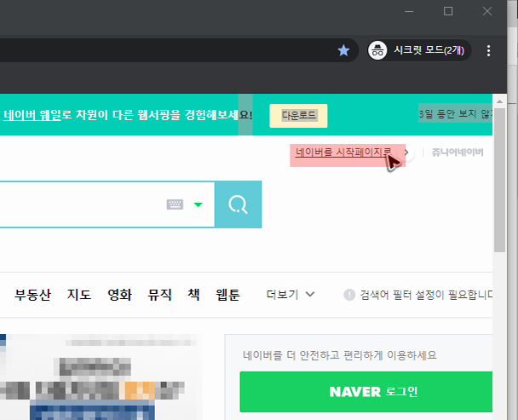Open the Chrome three-dot menu
Viewport: 518px width, 420px height.
(488, 50)
